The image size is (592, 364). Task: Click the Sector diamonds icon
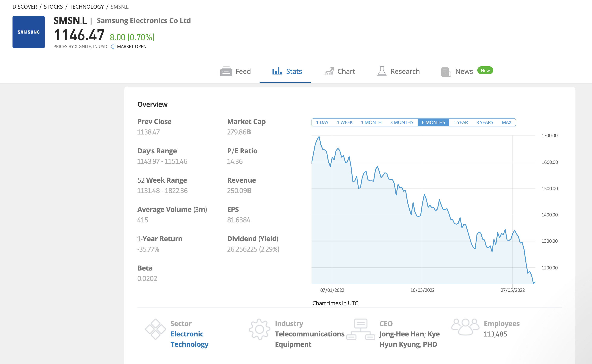pyautogui.click(x=155, y=329)
